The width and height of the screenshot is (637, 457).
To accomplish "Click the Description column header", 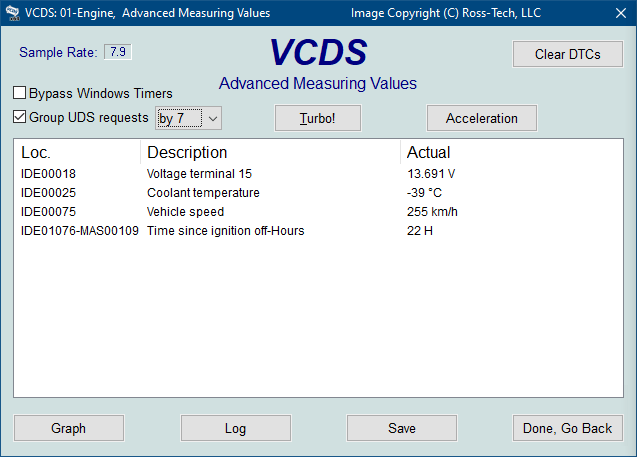I will point(271,152).
